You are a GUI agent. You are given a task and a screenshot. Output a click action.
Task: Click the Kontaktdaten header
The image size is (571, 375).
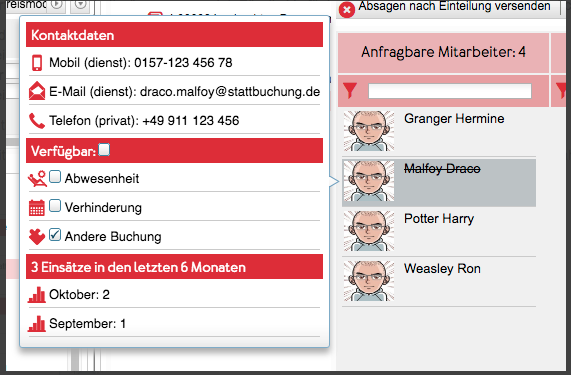(174, 35)
